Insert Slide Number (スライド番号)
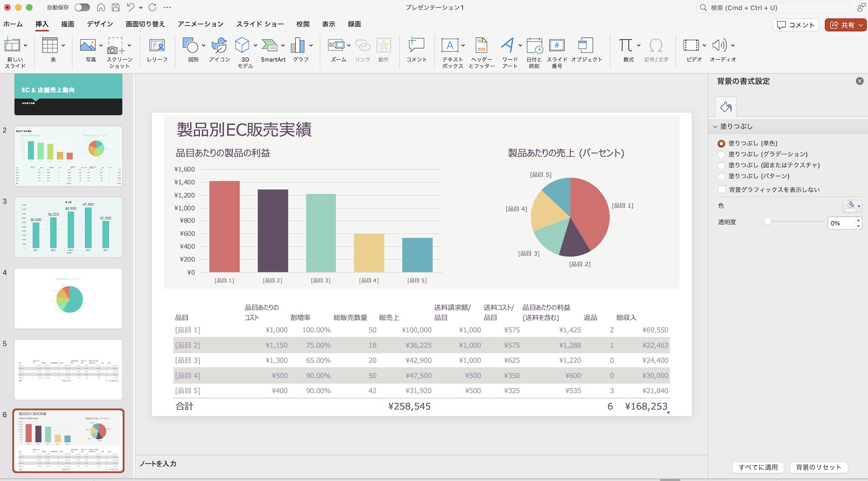The width and height of the screenshot is (868, 481). pyautogui.click(x=557, y=45)
